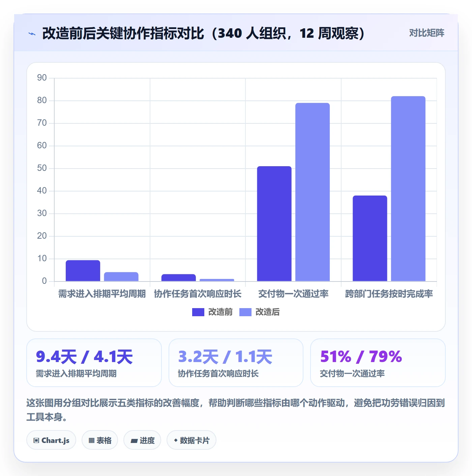Toggle the 改造前 legend series

(x=212, y=312)
